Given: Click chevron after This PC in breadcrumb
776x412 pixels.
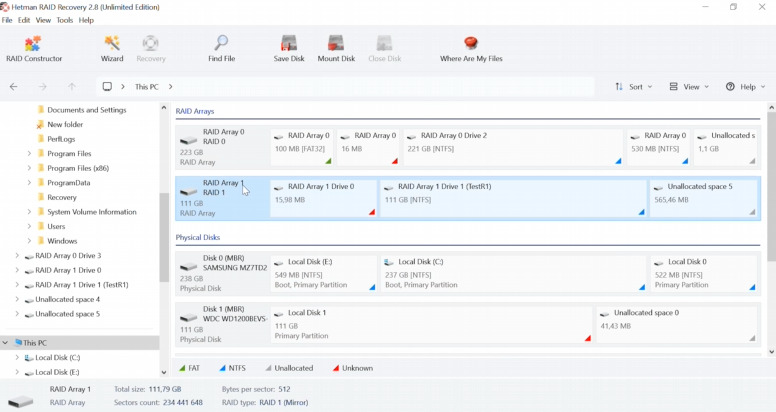Looking at the screenshot, I should coord(170,87).
